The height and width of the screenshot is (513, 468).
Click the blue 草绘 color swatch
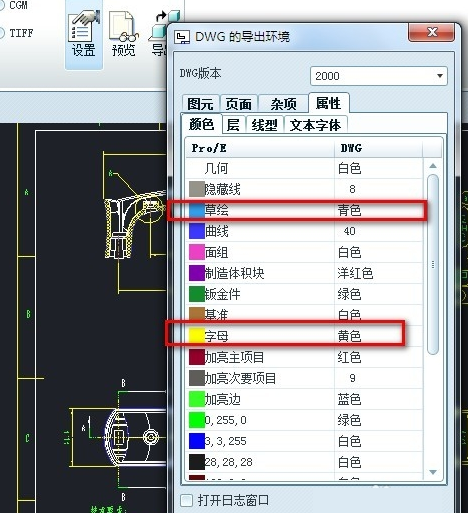(x=197, y=210)
